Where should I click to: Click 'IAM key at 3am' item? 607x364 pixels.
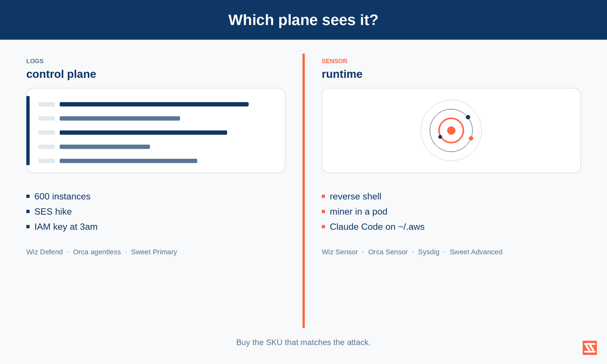[x=66, y=226]
